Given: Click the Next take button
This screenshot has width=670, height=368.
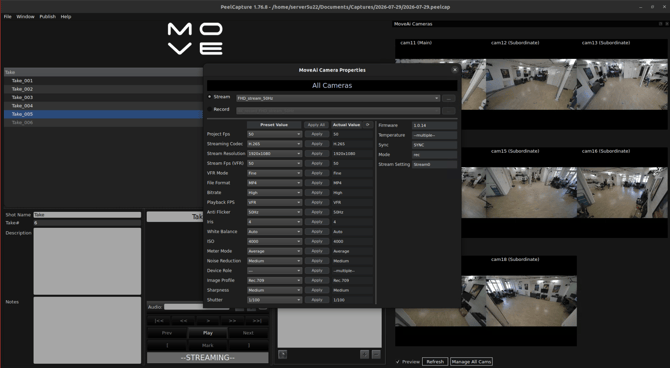Looking at the screenshot, I should tap(249, 333).
